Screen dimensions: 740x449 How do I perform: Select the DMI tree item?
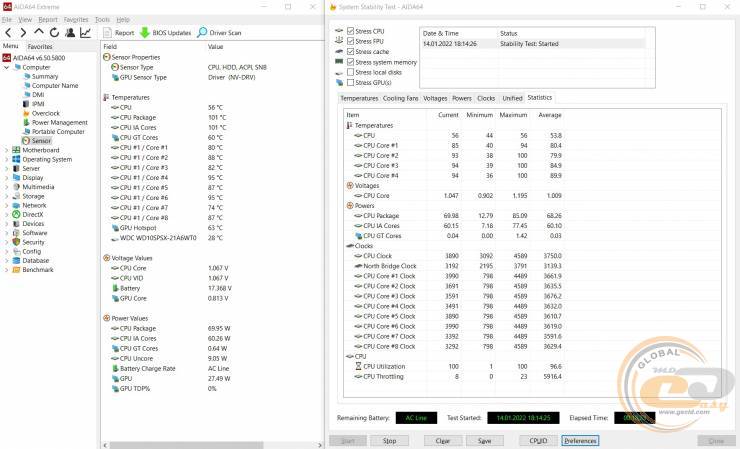[x=38, y=95]
